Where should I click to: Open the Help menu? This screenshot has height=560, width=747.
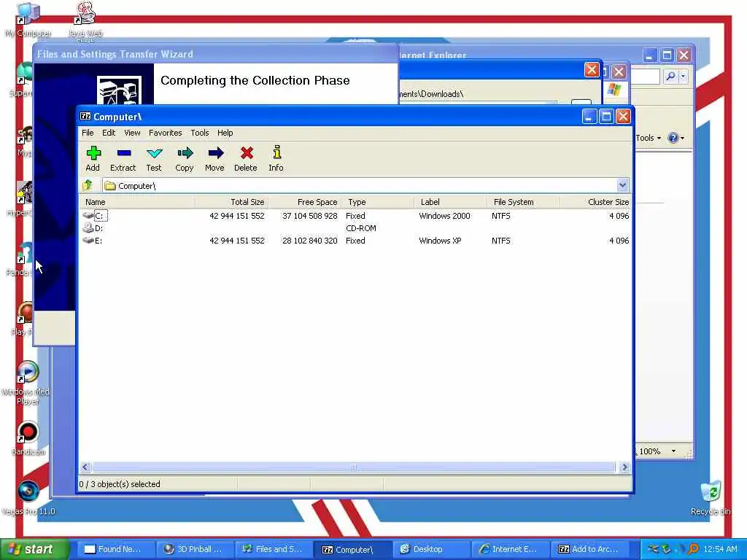(225, 133)
